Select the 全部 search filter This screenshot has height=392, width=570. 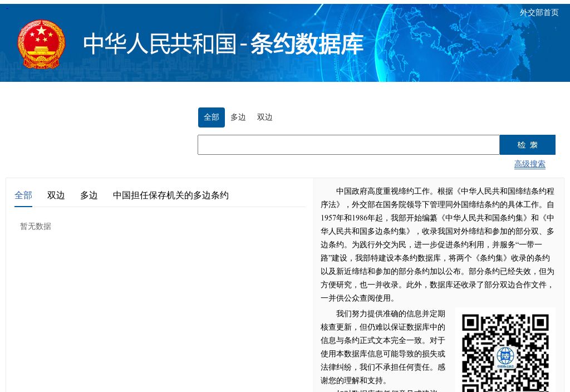(212, 117)
